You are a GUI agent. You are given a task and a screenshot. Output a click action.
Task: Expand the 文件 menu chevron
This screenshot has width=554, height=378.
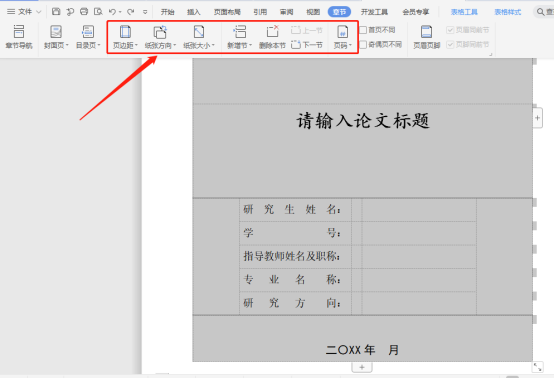39,12
